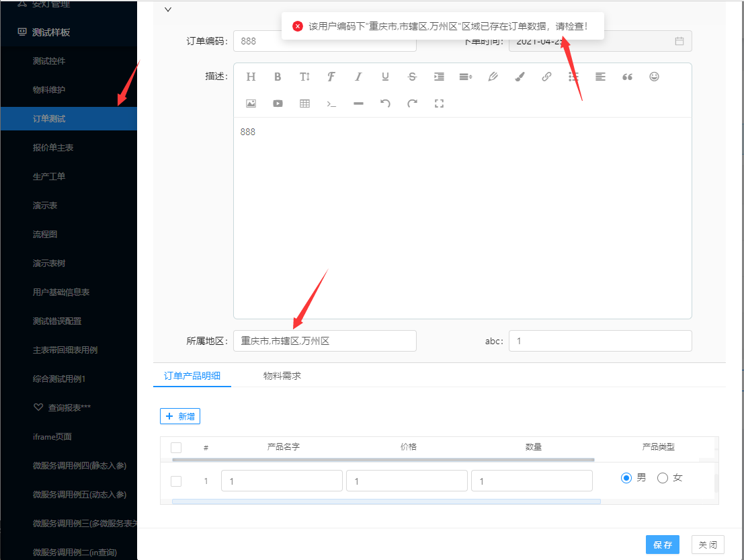
Task: Undo the last edit
Action: [x=385, y=104]
